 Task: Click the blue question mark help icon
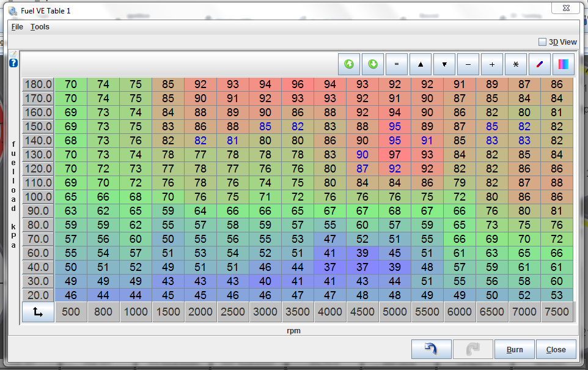point(13,63)
